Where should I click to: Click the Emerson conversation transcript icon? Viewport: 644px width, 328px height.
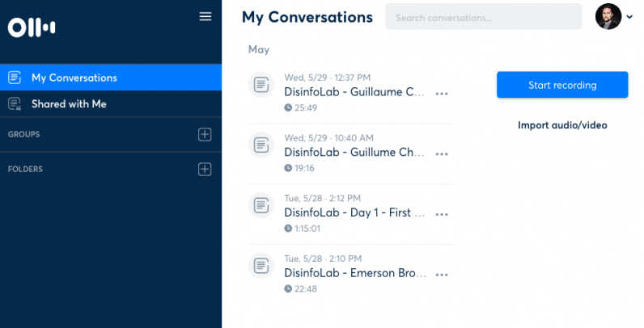pyautogui.click(x=261, y=265)
